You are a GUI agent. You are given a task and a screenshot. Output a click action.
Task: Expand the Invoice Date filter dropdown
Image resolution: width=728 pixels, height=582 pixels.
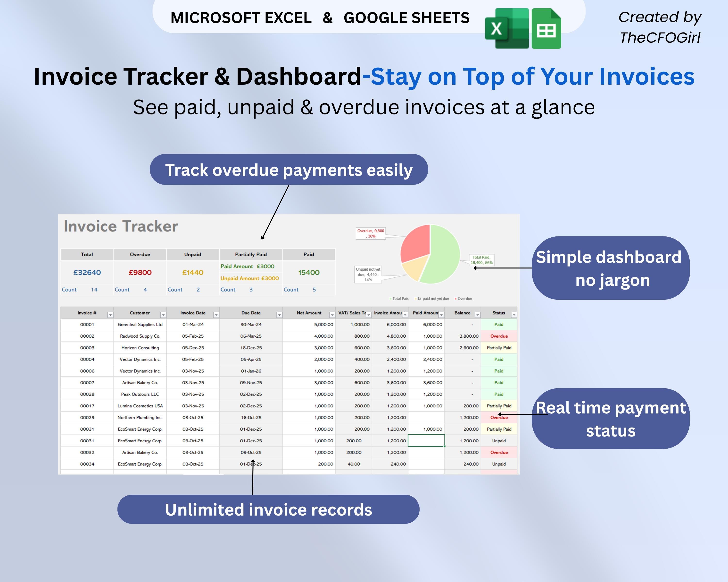216,315
